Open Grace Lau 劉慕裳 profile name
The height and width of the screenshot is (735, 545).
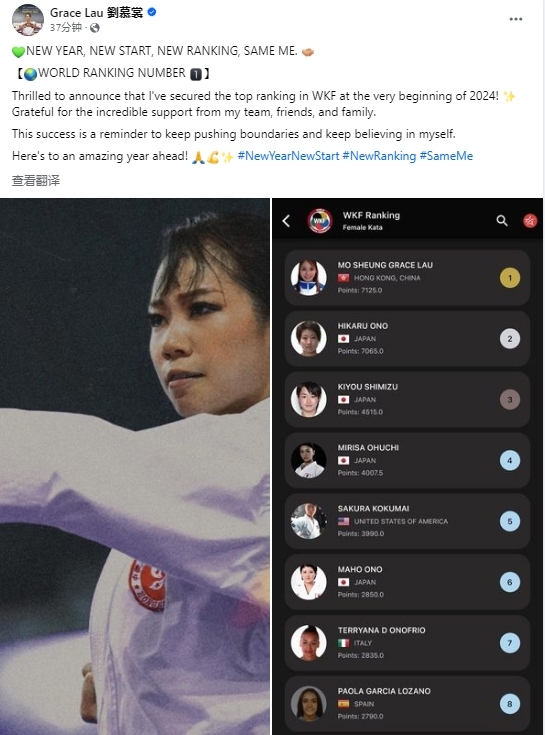[97, 13]
